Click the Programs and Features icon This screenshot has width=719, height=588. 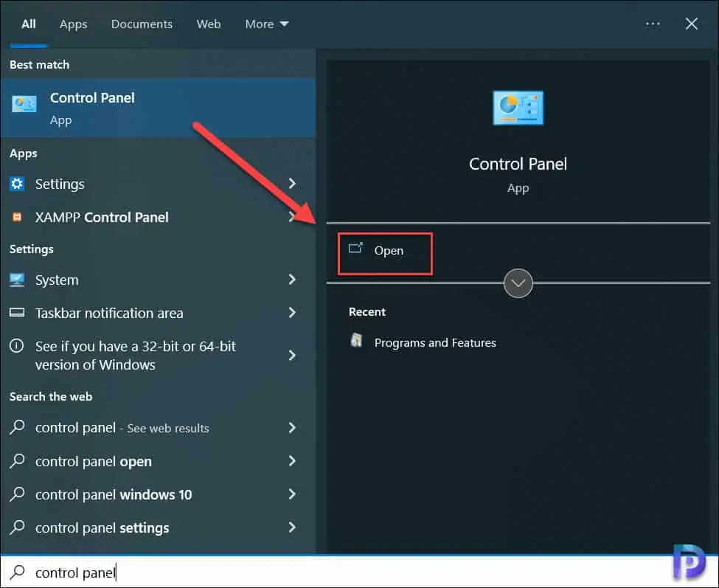(356, 341)
